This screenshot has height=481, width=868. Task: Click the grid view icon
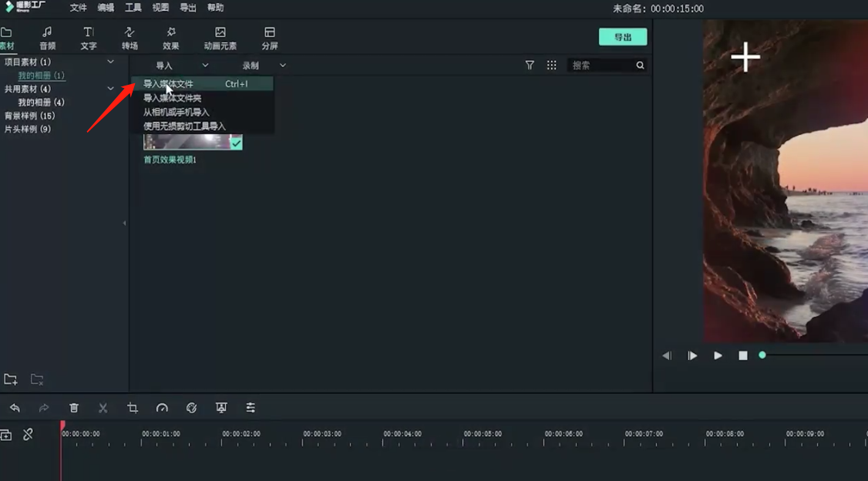[x=551, y=66]
